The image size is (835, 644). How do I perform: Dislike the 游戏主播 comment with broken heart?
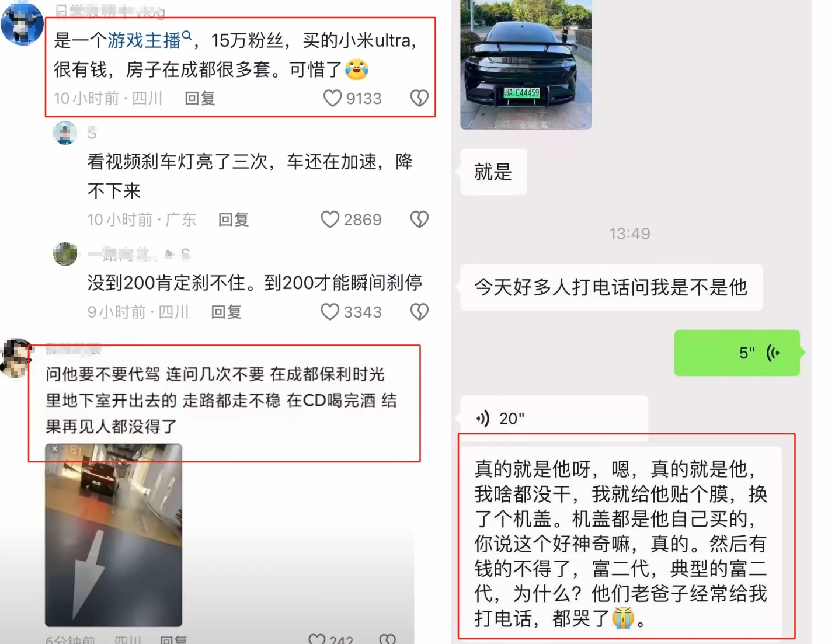point(419,98)
